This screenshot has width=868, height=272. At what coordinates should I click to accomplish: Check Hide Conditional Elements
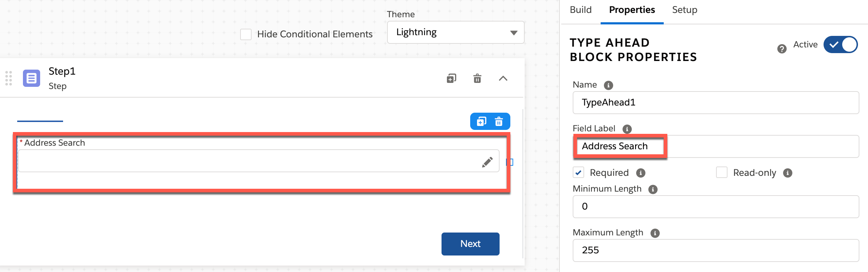pos(246,34)
